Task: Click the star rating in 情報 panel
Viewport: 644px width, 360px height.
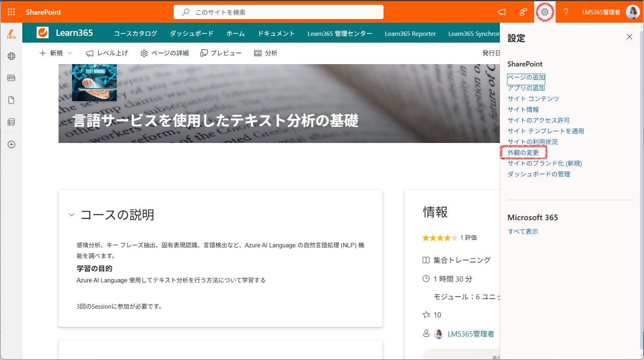Action: point(440,238)
